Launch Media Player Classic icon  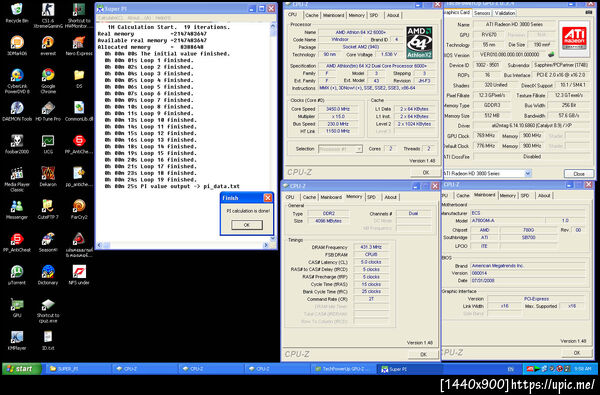tap(17, 180)
